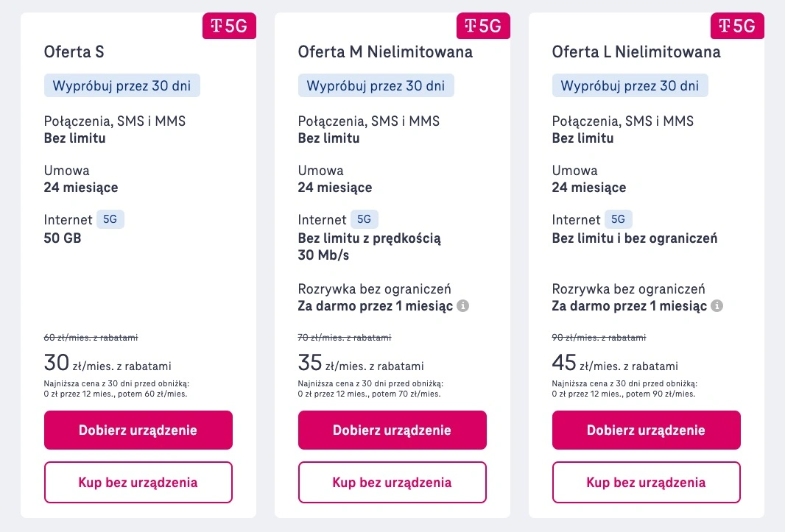Image resolution: width=785 pixels, height=532 pixels.
Task: Click Wypróbuj przez 30 dni on Oferta M
Action: point(376,85)
